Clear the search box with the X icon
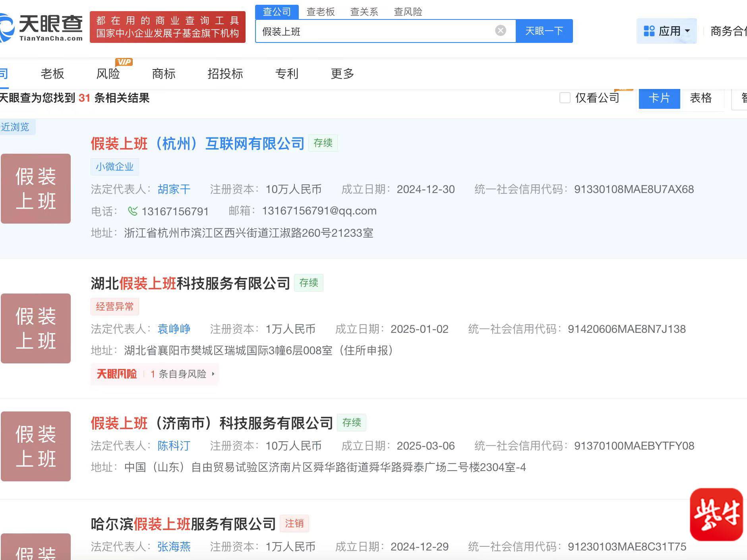 coord(501,31)
